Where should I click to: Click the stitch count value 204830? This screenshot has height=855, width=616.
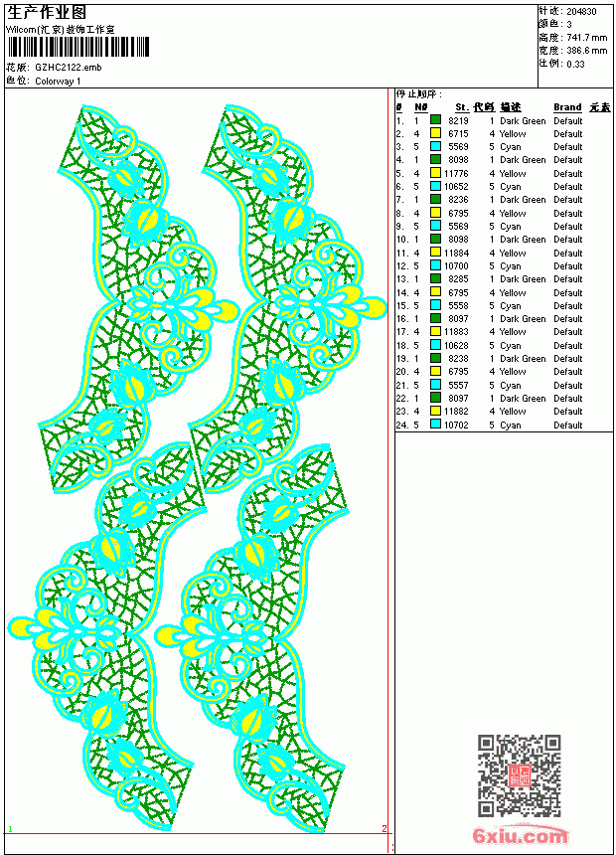pos(581,11)
